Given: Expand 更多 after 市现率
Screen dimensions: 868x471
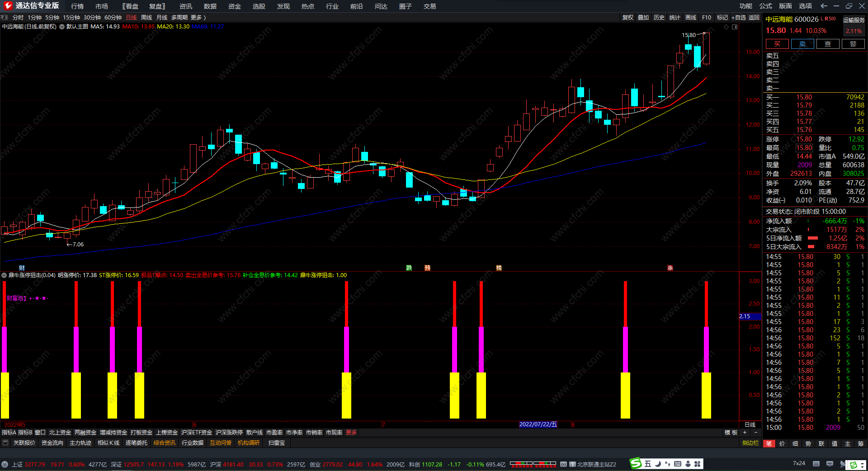Looking at the screenshot, I should [351, 433].
